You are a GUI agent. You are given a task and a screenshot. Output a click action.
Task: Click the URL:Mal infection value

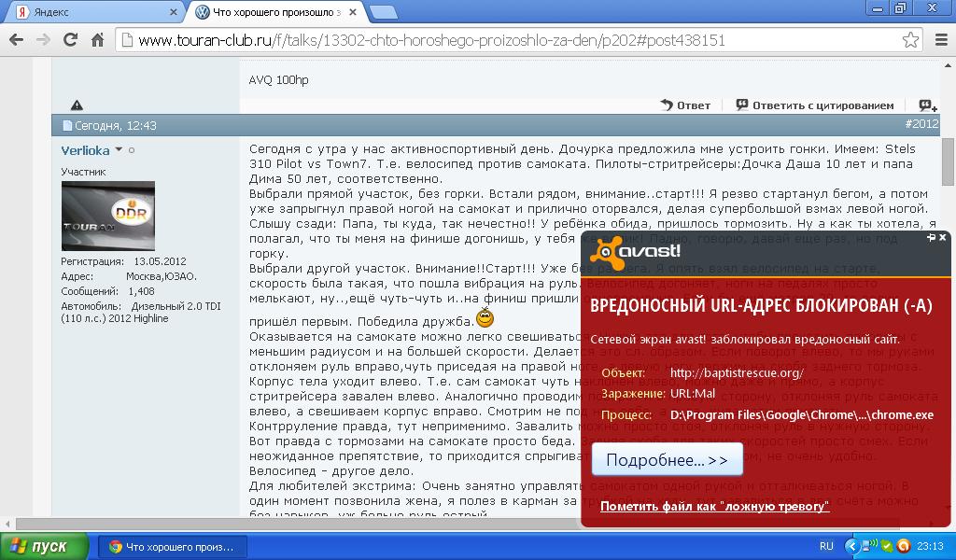point(693,394)
